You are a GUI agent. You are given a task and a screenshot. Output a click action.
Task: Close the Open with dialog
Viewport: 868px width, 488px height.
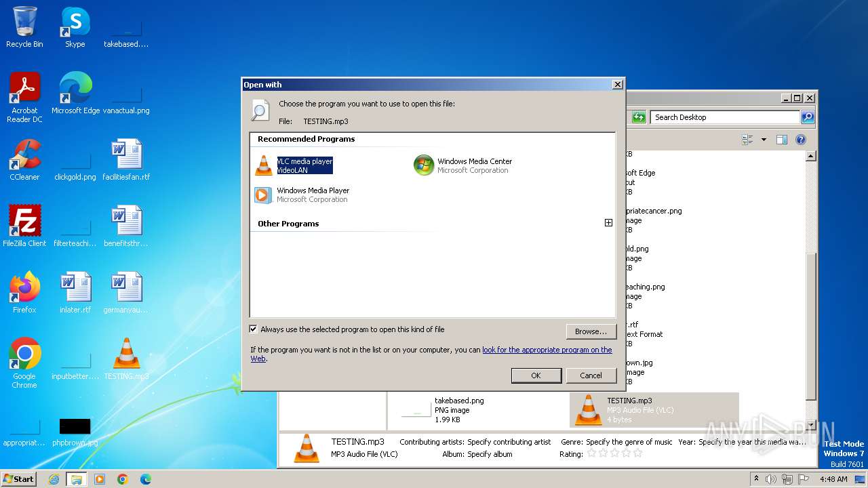[617, 85]
